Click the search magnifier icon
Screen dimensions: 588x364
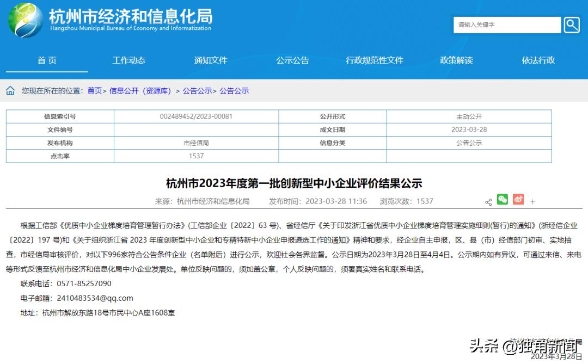click(571, 24)
